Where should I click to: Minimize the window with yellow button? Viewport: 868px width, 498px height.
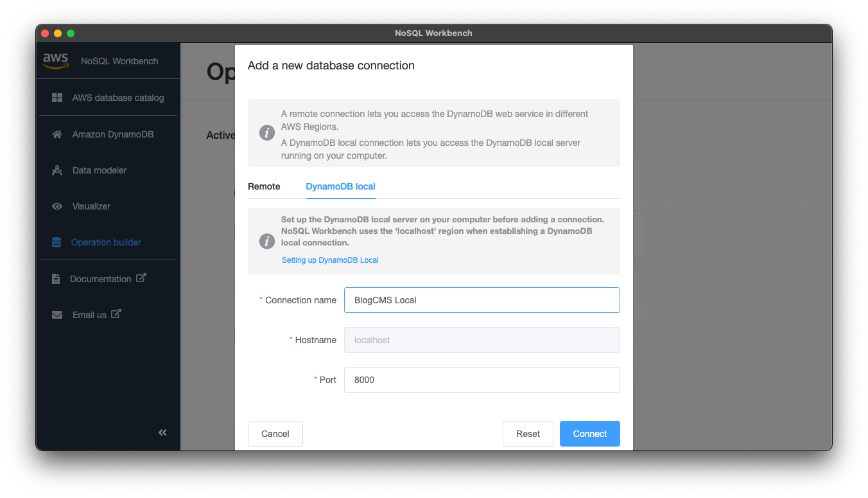point(58,33)
